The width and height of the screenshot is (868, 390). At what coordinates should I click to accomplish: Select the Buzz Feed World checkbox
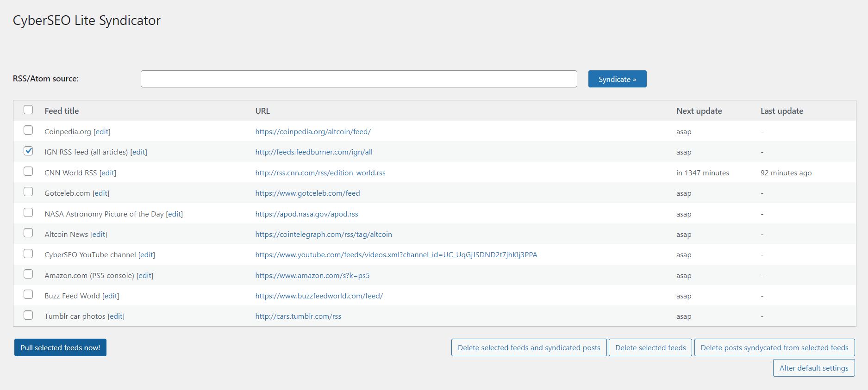tap(28, 294)
